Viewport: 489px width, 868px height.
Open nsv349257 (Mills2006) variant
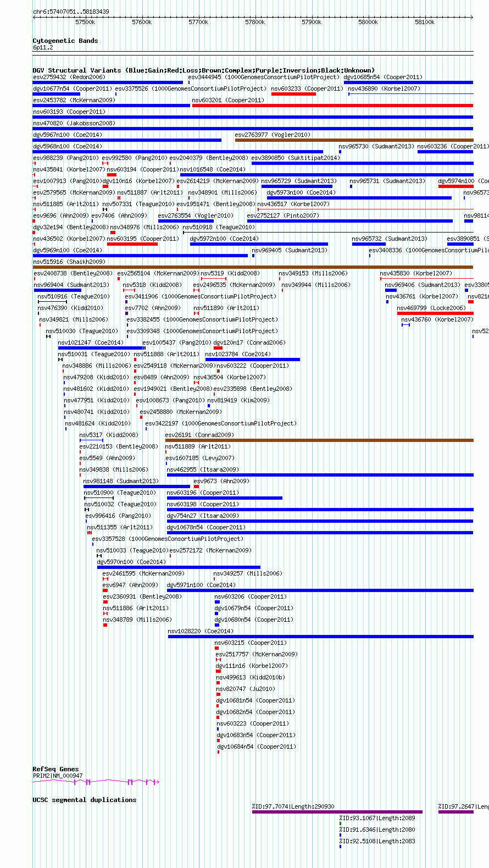pyautogui.click(x=248, y=573)
